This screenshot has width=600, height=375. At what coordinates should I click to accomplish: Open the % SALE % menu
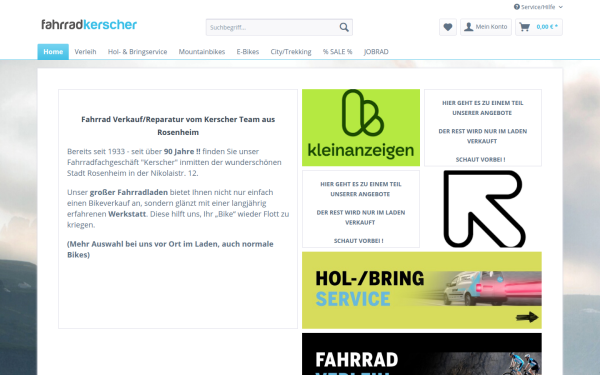pyautogui.click(x=338, y=52)
